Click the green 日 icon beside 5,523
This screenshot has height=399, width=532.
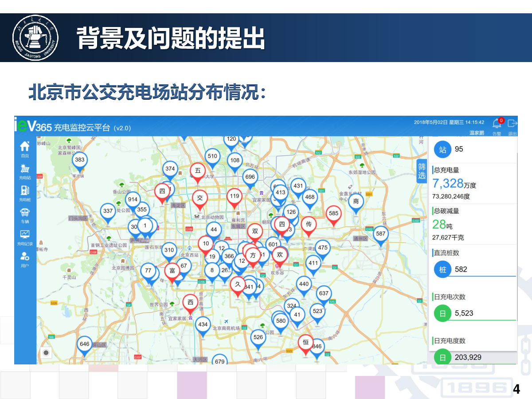(x=442, y=313)
